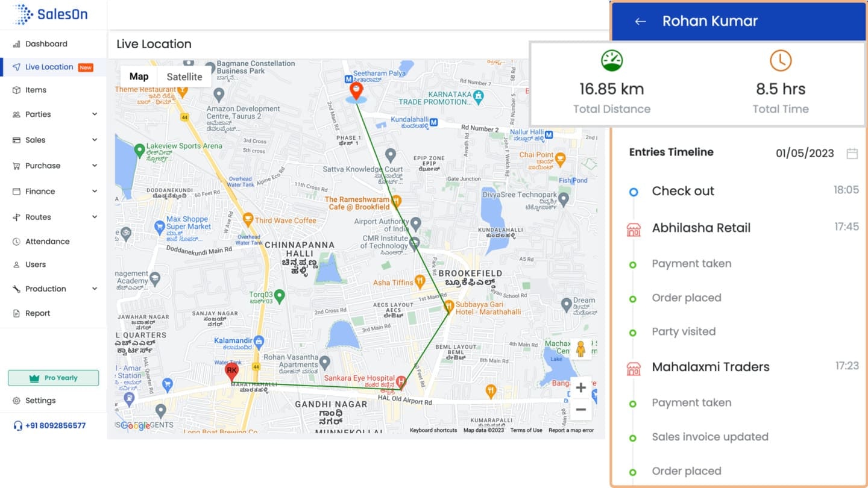Zoom in the map with the plus button

coord(580,387)
